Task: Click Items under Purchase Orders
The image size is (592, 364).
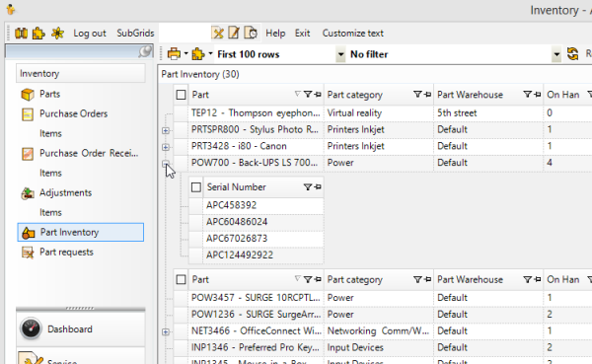Action: coord(50,133)
